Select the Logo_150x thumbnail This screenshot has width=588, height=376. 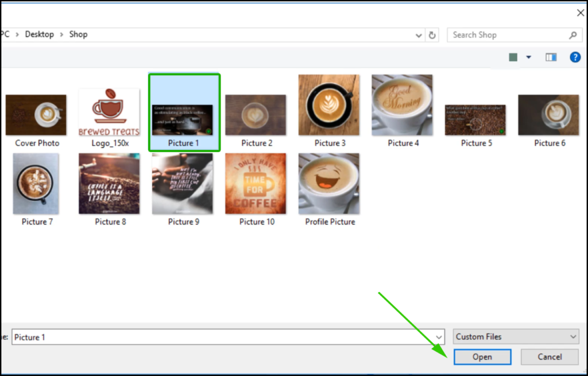click(109, 112)
